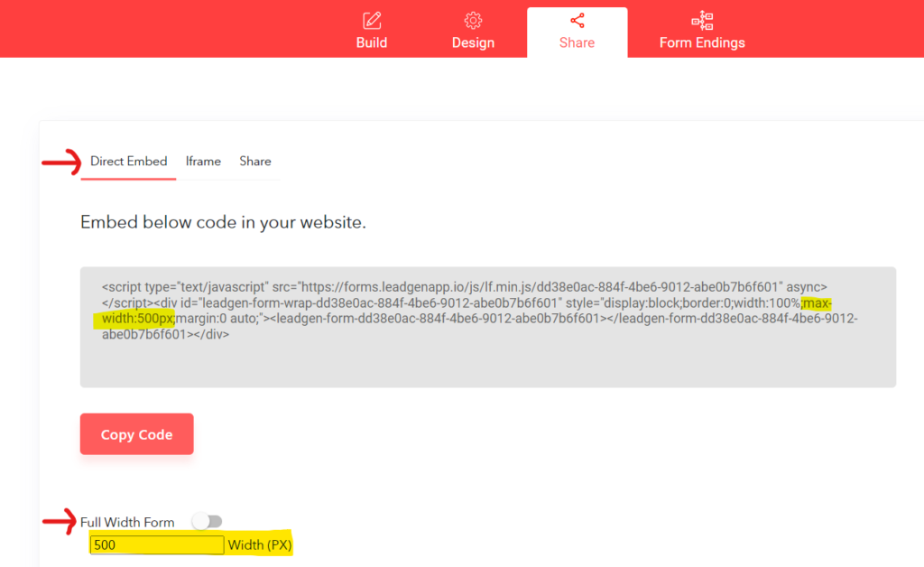Screen dimensions: 924x567
Task: Toggle the Full Width Form switch
Action: click(x=207, y=522)
